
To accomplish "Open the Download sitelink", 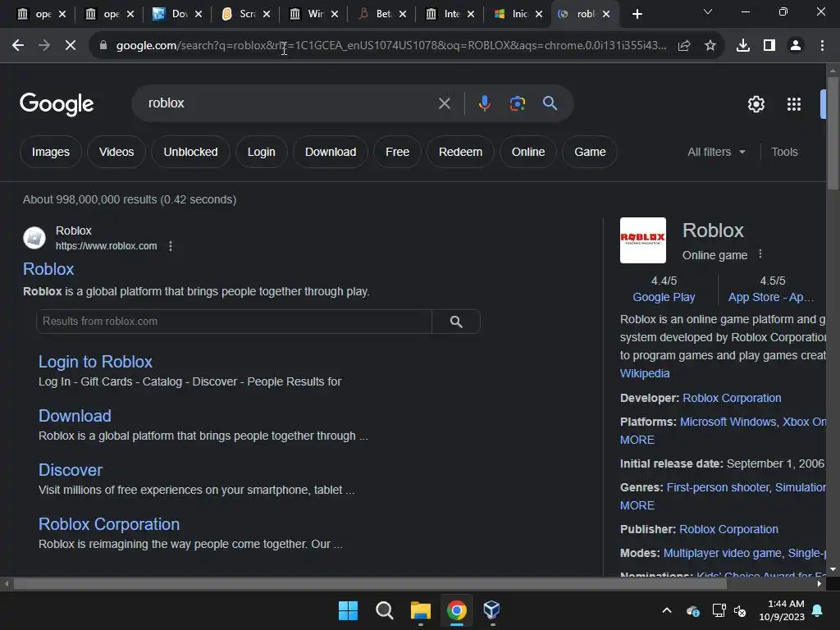I will tap(75, 416).
